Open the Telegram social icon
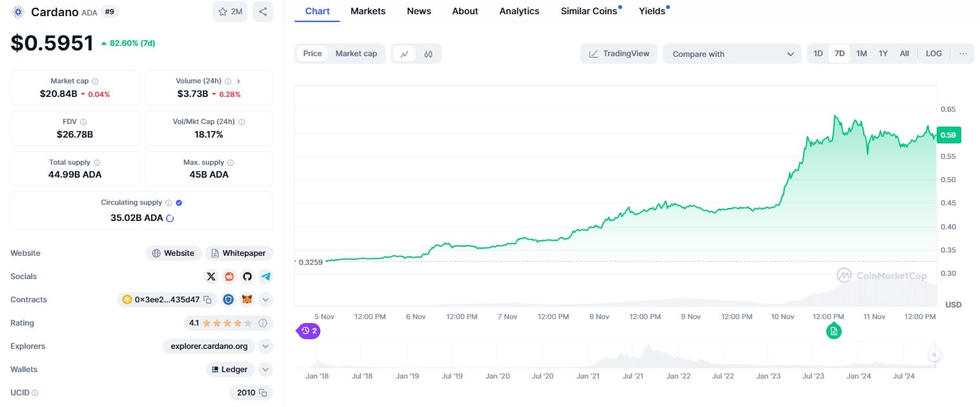980x407 pixels. [266, 277]
